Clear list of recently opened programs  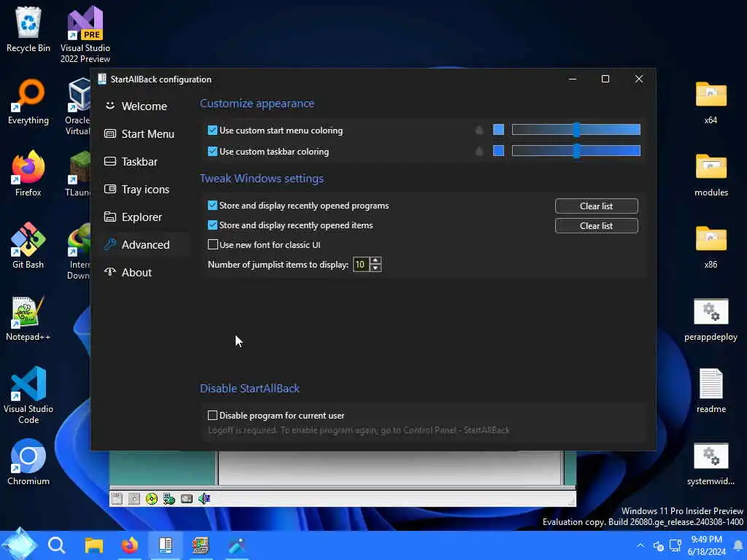[x=597, y=206]
